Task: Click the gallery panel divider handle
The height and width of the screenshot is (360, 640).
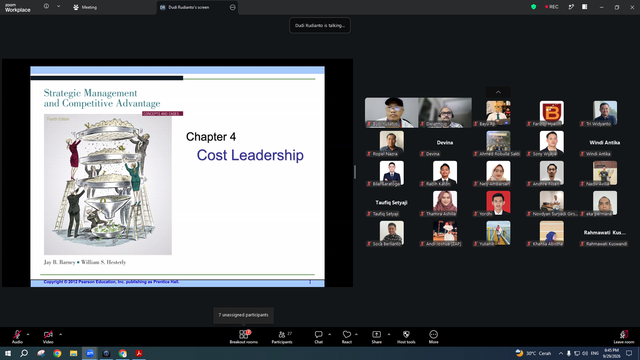Action: [x=355, y=172]
